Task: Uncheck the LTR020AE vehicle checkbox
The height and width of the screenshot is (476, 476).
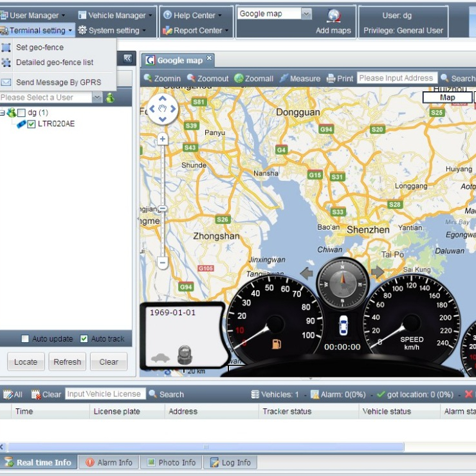Action: 32,124
